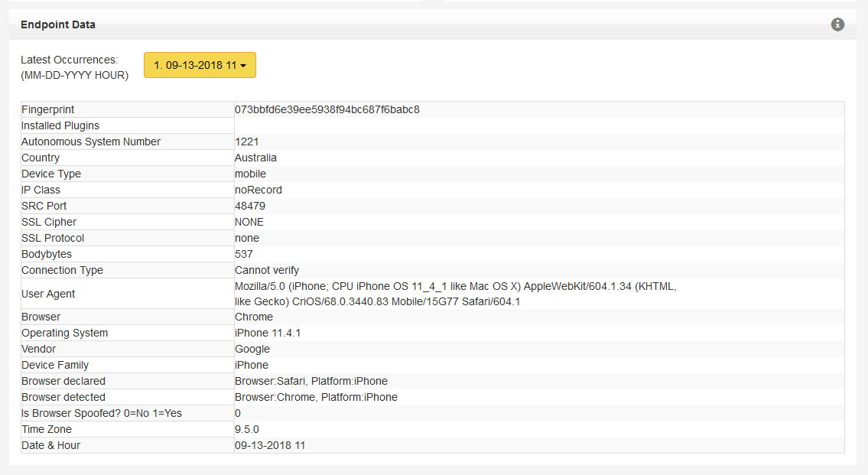Click the Autonomous System Number label

91,142
